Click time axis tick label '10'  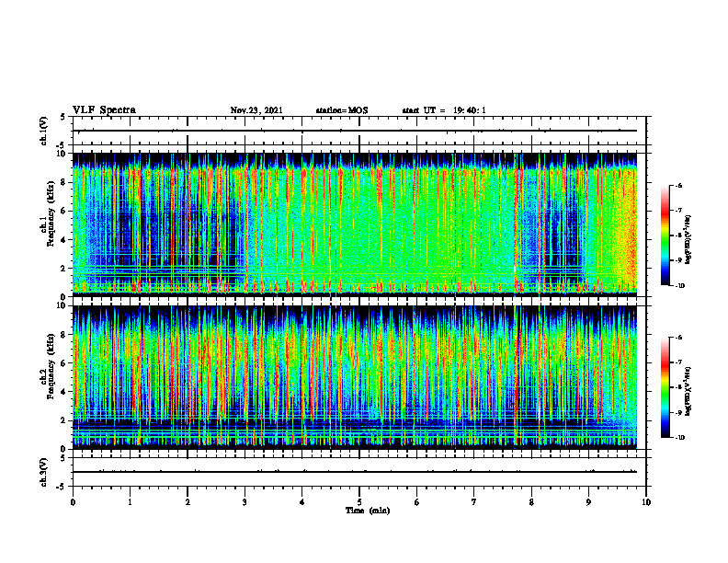646,502
